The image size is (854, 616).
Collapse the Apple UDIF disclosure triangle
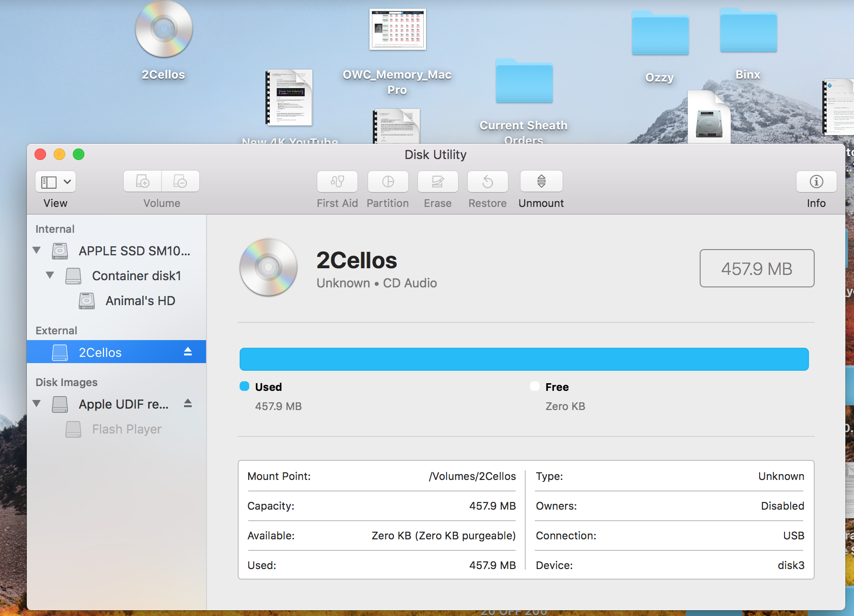36,403
